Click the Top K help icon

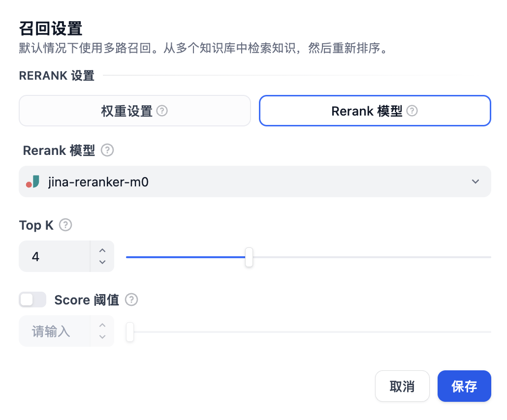(65, 225)
